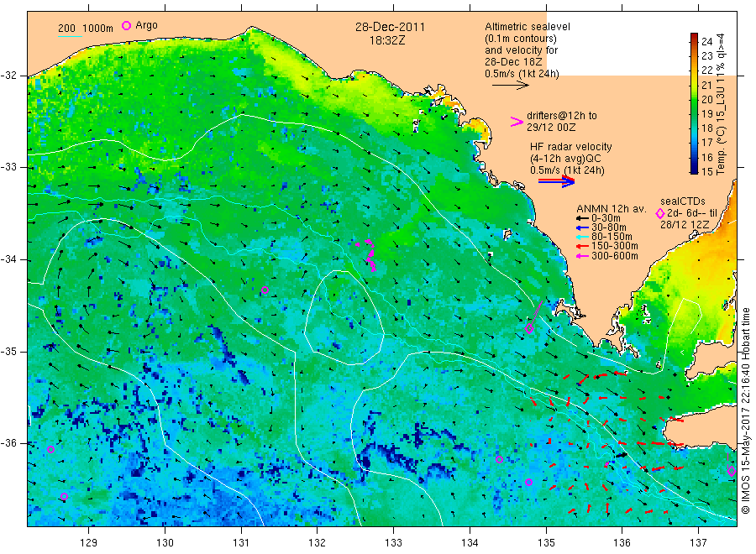Click the '200 1000m' isobath label
The width and height of the screenshot is (756, 554).
(86, 28)
